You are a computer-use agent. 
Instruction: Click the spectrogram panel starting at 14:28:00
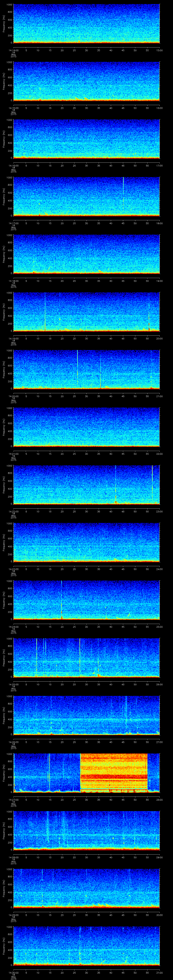[87, 831]
